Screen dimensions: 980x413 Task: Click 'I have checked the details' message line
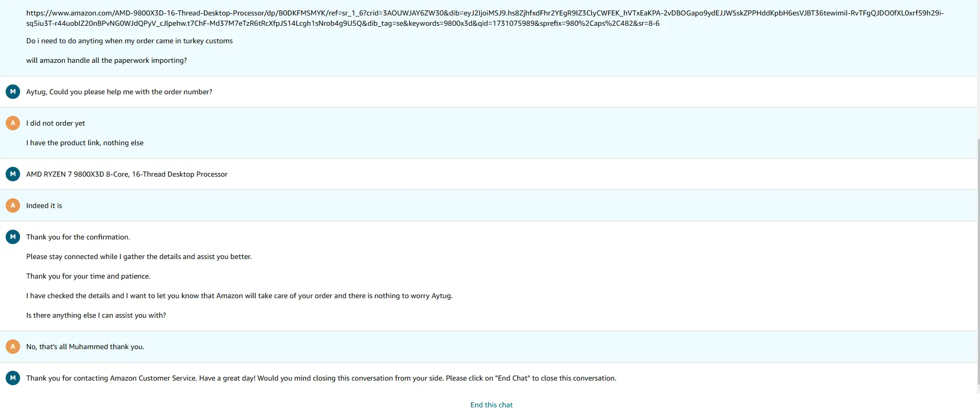(239, 296)
